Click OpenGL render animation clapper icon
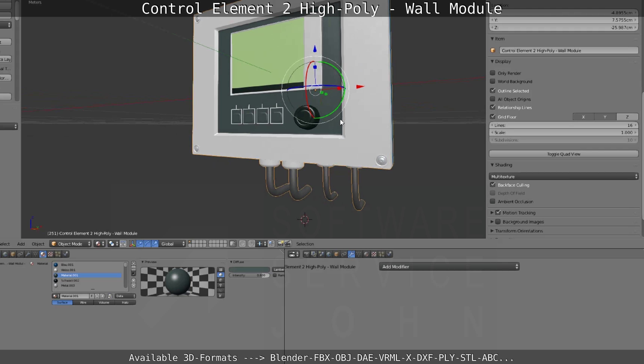 click(288, 244)
